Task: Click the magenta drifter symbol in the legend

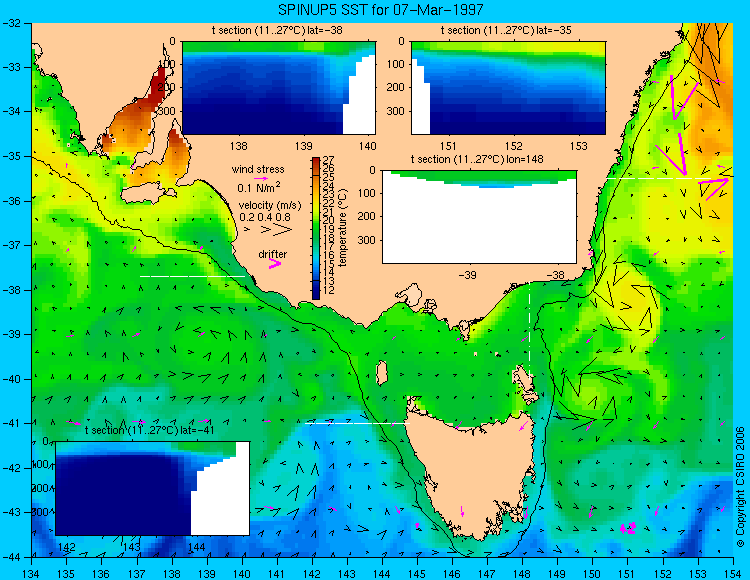Action: [x=275, y=263]
